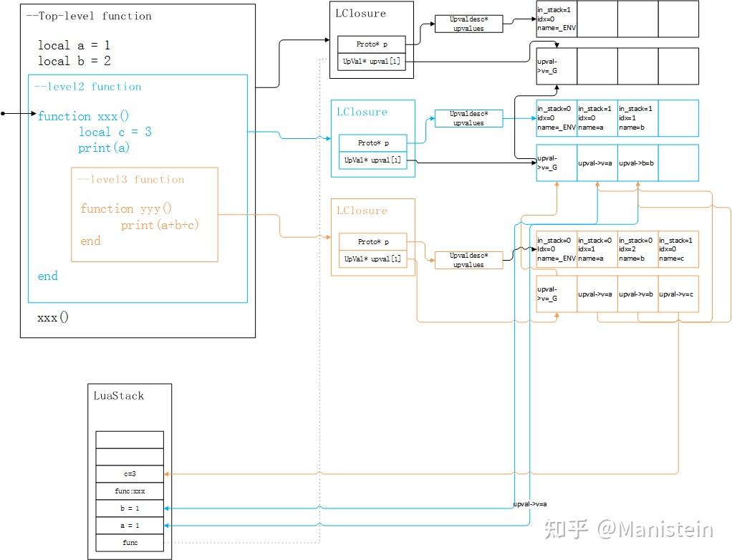The height and width of the screenshot is (560, 732).
Task: Click the "in_stack=1 idx=1 name=b" cell
Action: [x=637, y=118]
